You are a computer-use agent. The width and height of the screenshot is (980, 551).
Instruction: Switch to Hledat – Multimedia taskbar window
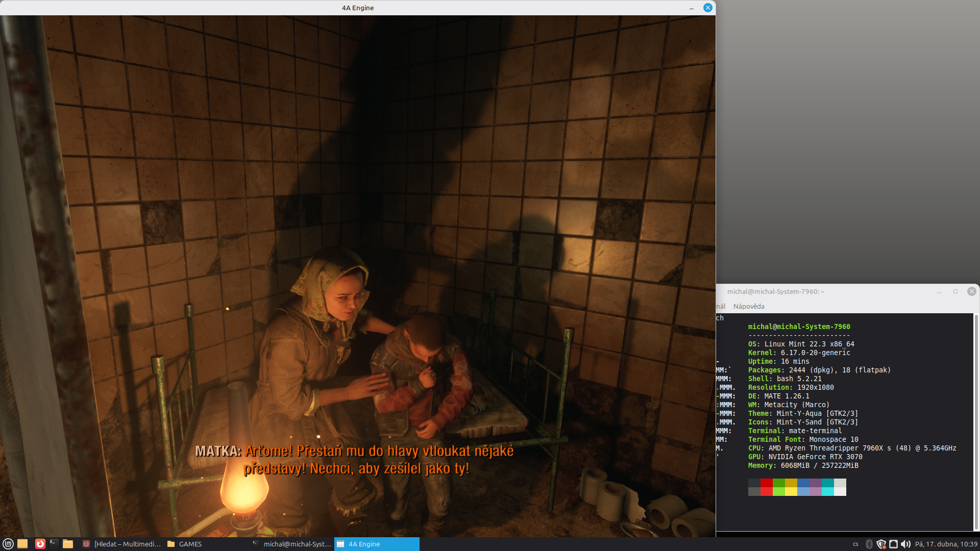coord(121,544)
